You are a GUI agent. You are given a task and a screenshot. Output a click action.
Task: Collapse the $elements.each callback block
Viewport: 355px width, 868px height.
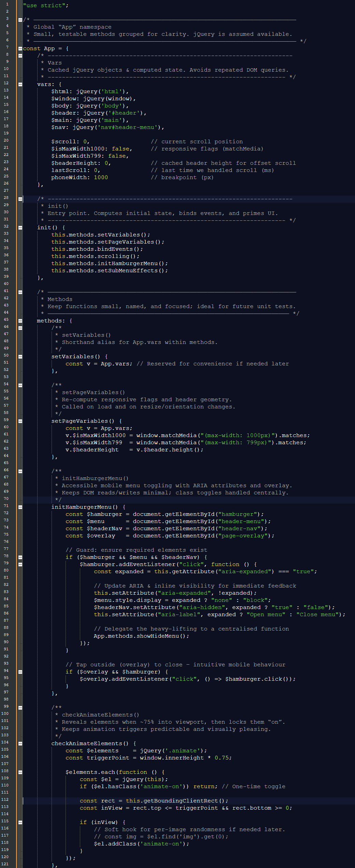tap(20, 772)
